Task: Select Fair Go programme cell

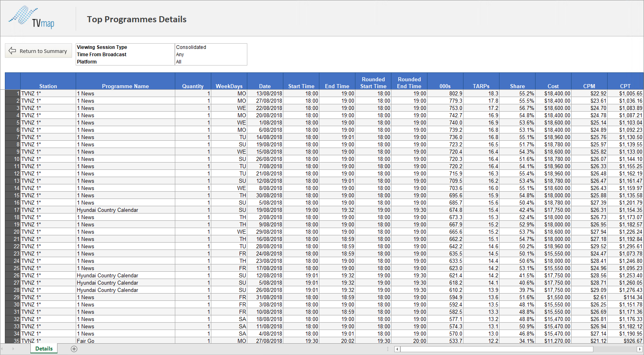Action: click(125, 341)
